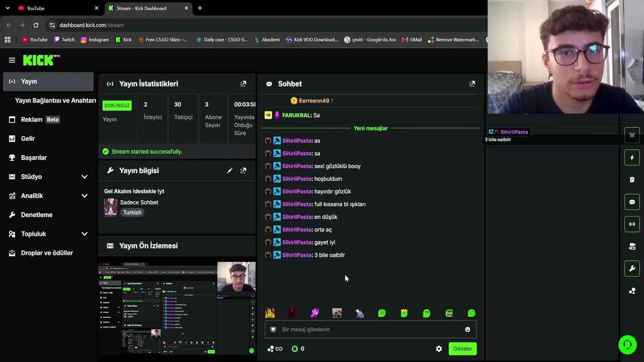Click the capture frame icon atop the right toolbar

pos(632,135)
